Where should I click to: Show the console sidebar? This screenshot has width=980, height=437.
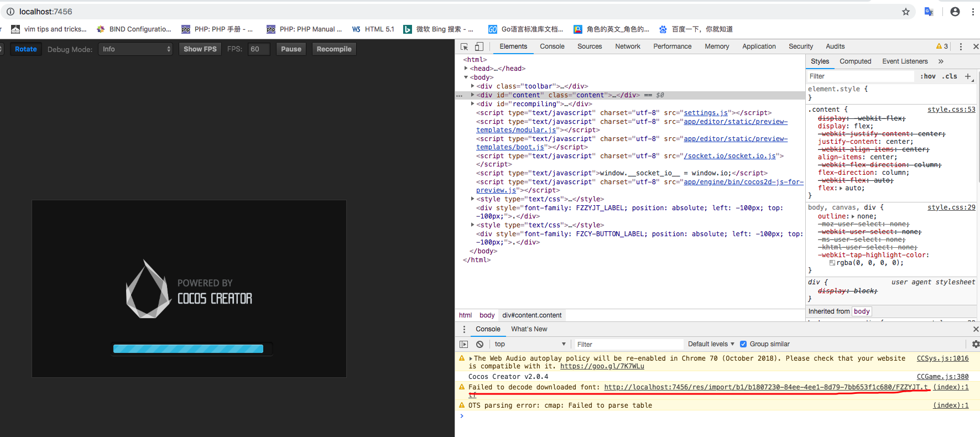464,344
